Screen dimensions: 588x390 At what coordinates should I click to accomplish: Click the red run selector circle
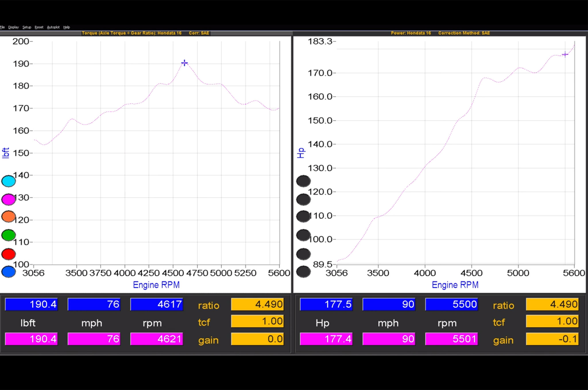click(x=8, y=254)
